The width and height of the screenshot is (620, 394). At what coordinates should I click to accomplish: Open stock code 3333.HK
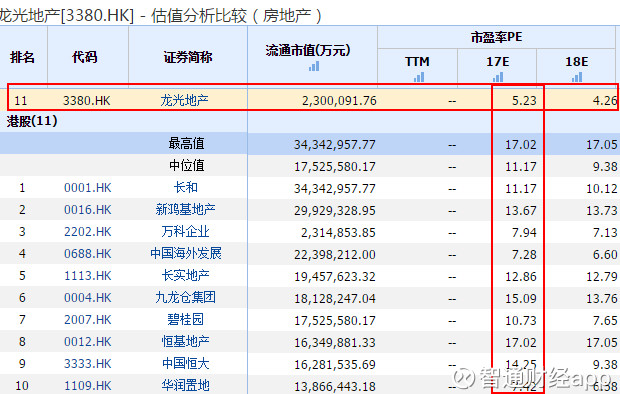point(88,364)
